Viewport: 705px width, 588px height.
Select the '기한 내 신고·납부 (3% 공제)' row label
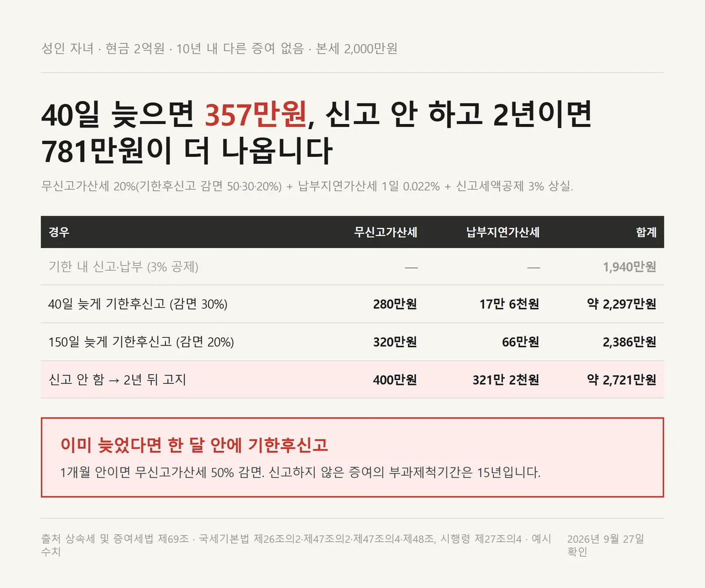click(x=123, y=267)
